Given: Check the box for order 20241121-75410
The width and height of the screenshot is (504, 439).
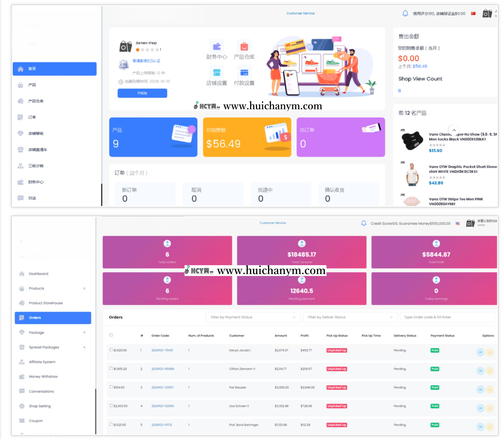Looking at the screenshot, I should pos(111,350).
